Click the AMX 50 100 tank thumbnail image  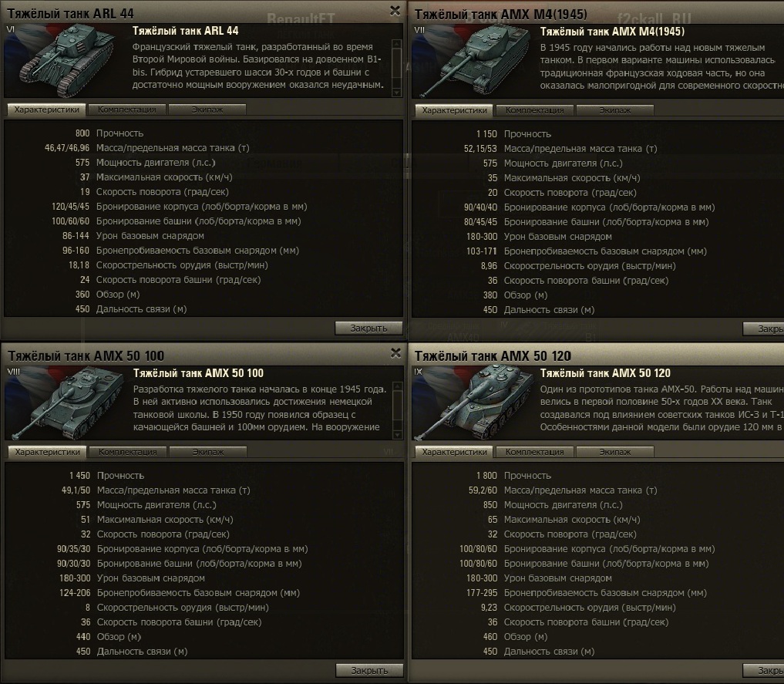pos(66,403)
